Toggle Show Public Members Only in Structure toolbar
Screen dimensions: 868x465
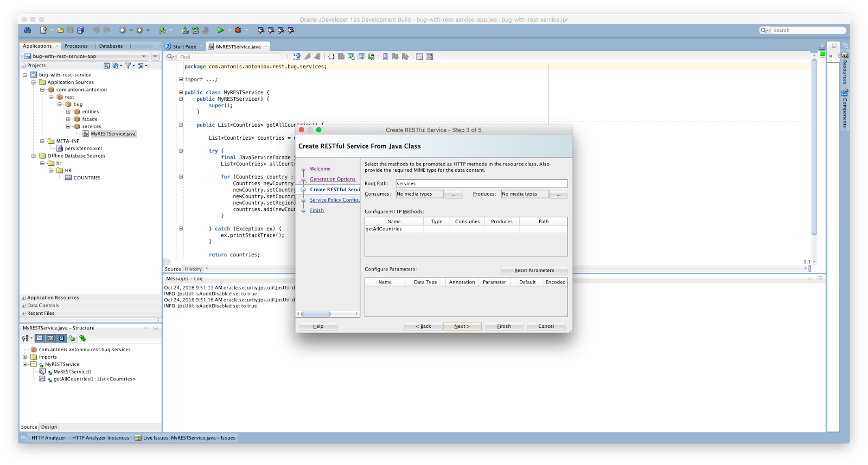coord(72,338)
